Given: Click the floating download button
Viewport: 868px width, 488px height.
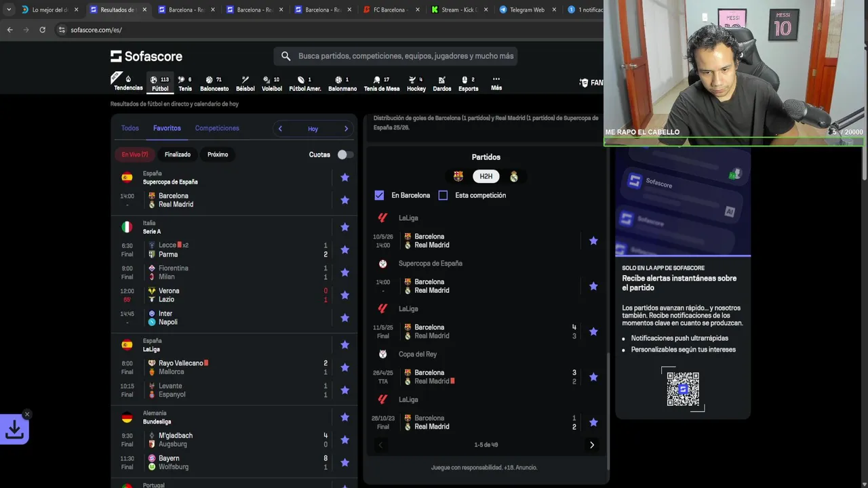Looking at the screenshot, I should [14, 429].
